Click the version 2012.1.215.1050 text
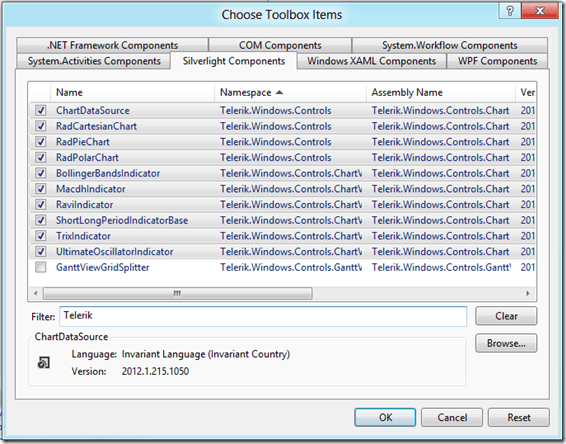This screenshot has width=566, height=444. click(155, 371)
